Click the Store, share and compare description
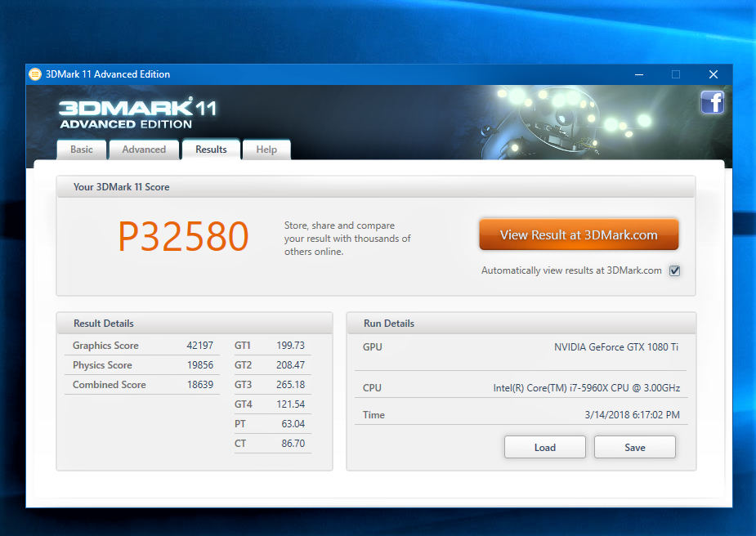The image size is (756, 536). [x=347, y=239]
